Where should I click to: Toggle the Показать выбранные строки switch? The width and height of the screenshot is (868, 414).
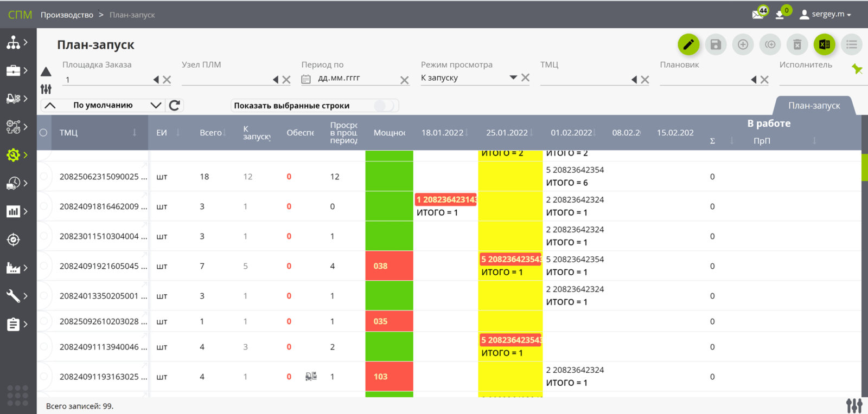pyautogui.click(x=384, y=106)
